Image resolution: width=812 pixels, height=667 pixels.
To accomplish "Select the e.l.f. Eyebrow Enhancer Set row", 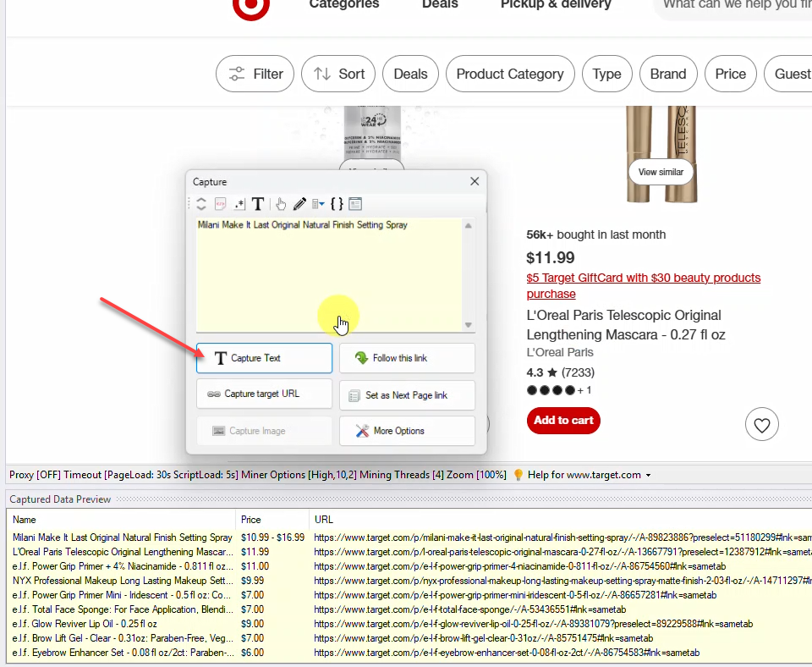I will pos(409,653).
